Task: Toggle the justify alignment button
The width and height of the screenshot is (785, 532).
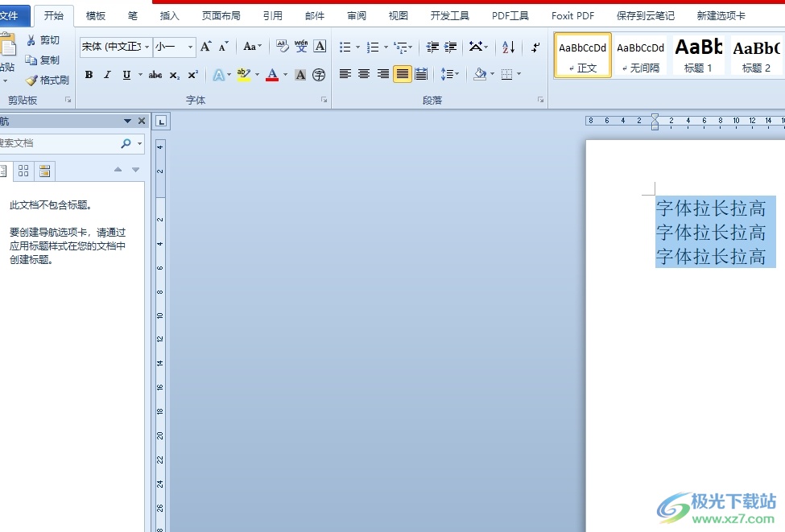Action: point(402,74)
